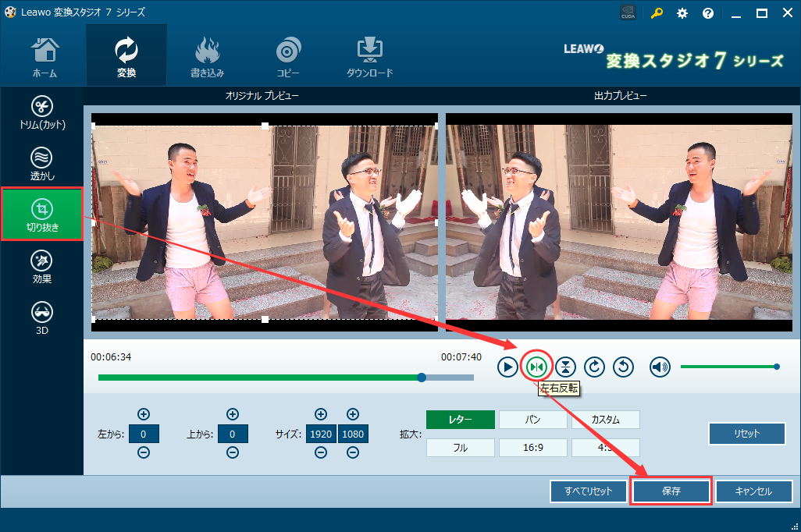The height and width of the screenshot is (532, 801).
Task: Open the 効果 effects panel
Action: 41,267
